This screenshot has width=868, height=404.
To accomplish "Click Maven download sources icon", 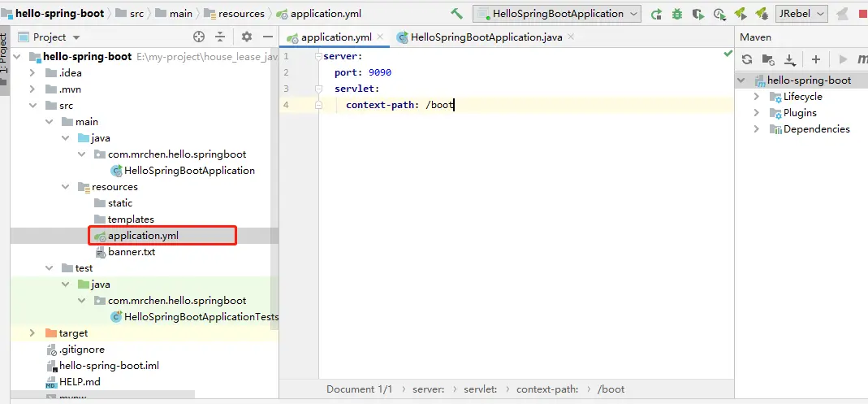I will pyautogui.click(x=789, y=59).
